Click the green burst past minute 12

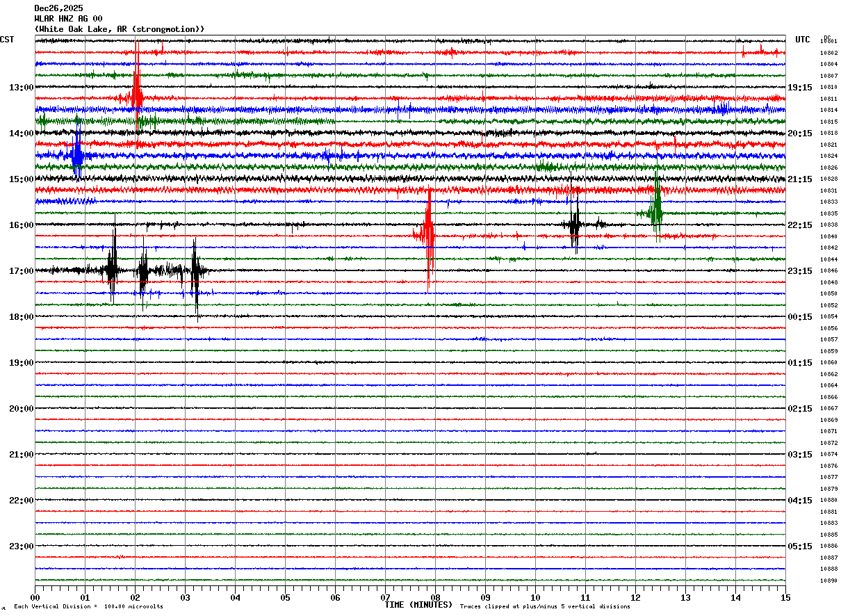[x=656, y=209]
